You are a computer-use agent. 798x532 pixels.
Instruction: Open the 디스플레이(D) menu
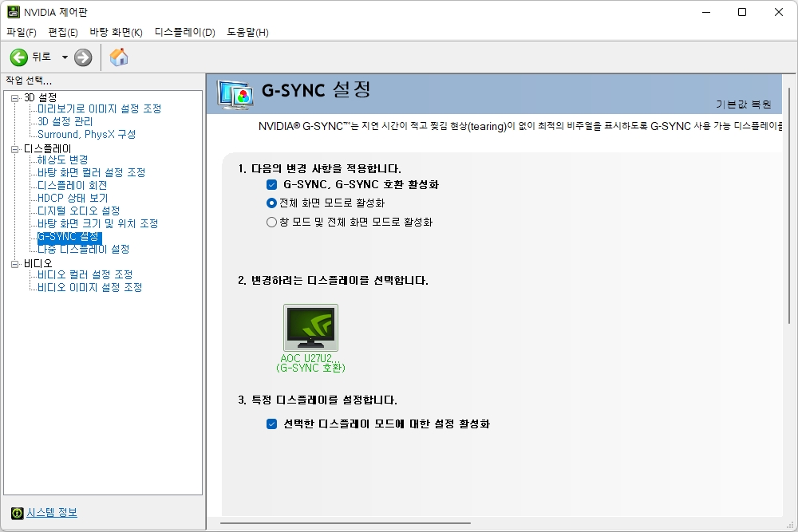click(185, 32)
